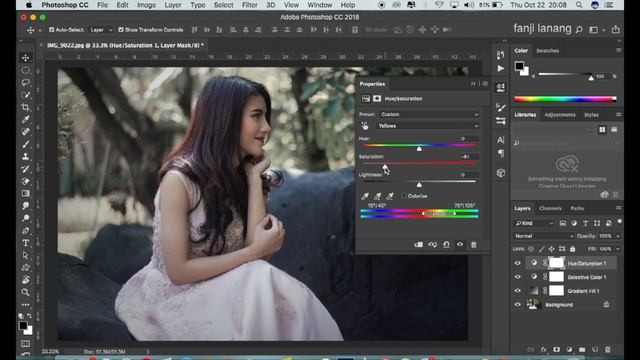Switch to the Styles tab

click(x=591, y=115)
